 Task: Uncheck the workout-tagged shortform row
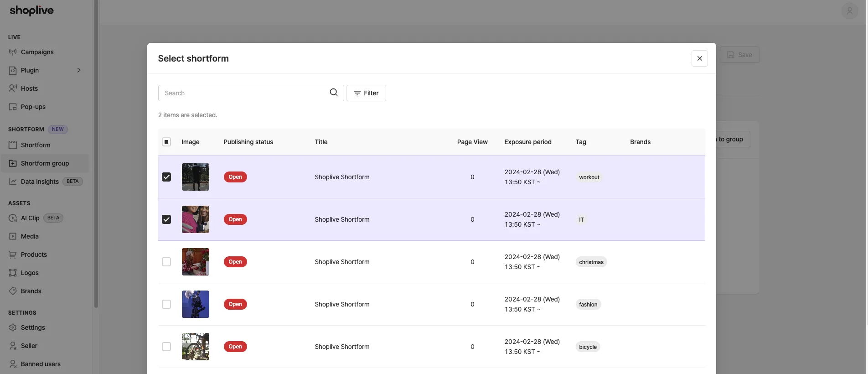[x=166, y=177]
